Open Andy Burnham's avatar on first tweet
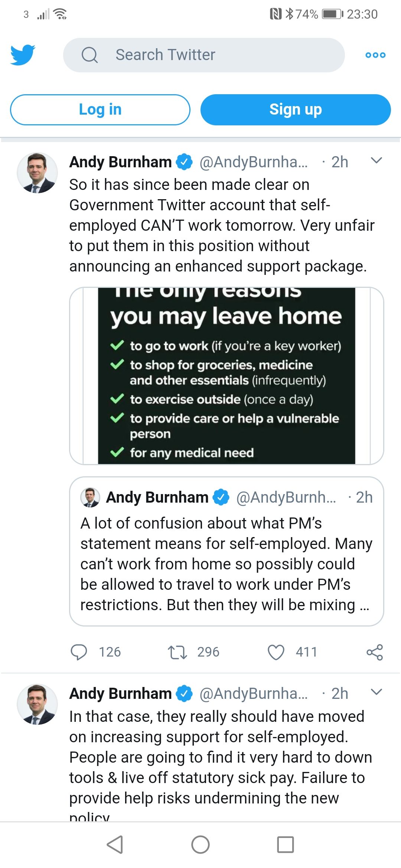401x868 pixels. [x=37, y=173]
